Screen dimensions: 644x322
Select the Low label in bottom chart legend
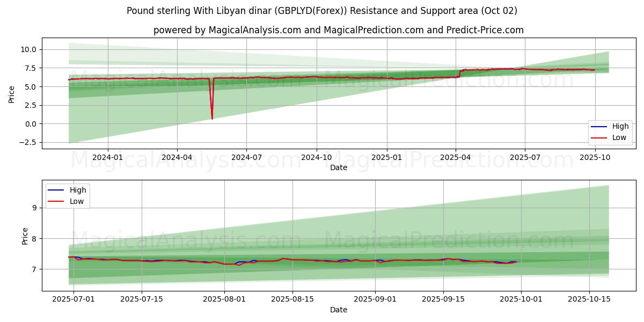(x=77, y=201)
